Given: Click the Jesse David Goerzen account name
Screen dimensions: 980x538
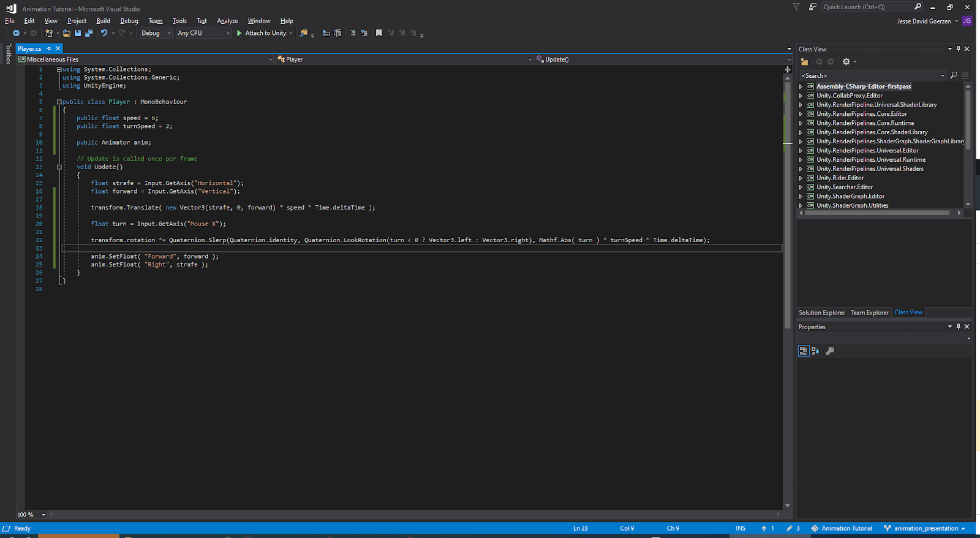Looking at the screenshot, I should [x=924, y=21].
